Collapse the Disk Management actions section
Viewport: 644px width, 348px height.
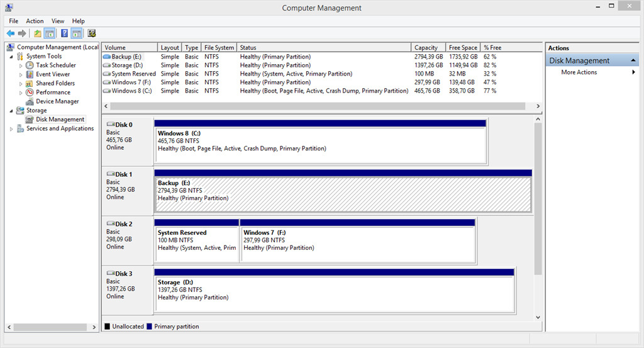(633, 60)
